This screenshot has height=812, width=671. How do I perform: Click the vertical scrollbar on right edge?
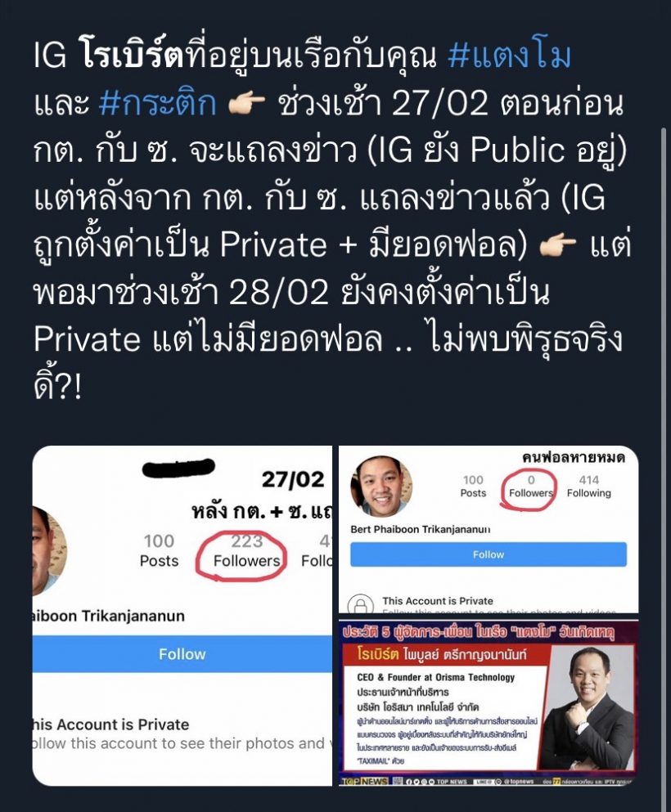(x=664, y=466)
